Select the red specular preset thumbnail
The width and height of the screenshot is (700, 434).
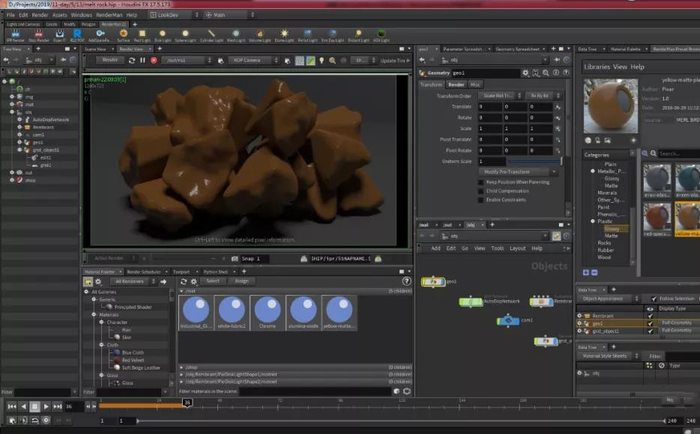657,219
